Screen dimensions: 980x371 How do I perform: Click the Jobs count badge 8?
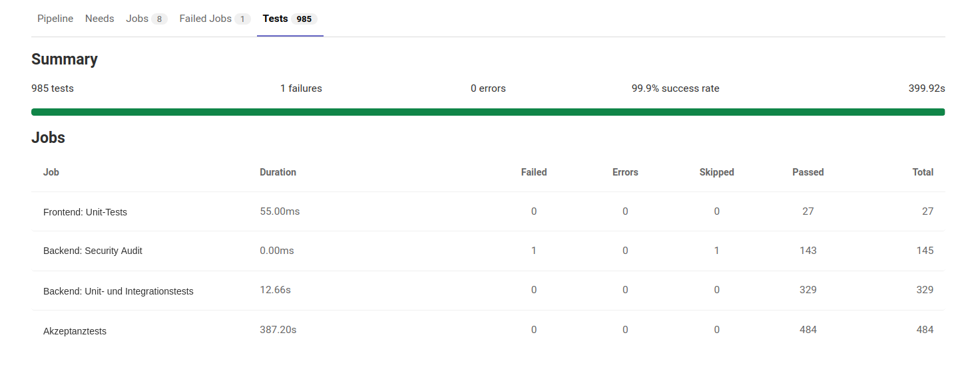pyautogui.click(x=159, y=19)
